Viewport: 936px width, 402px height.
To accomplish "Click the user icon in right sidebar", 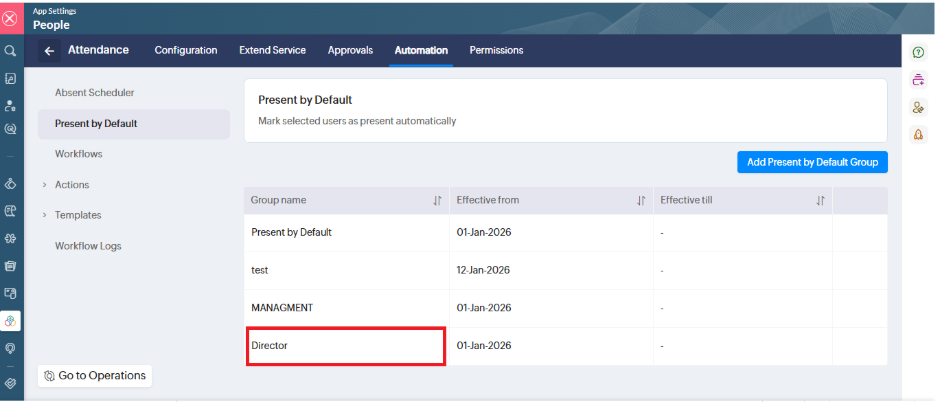I will click(918, 108).
